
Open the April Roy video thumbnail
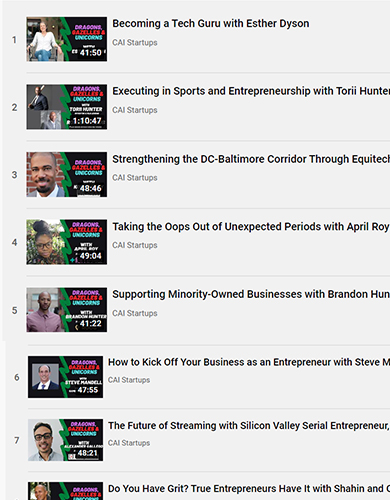(x=67, y=242)
